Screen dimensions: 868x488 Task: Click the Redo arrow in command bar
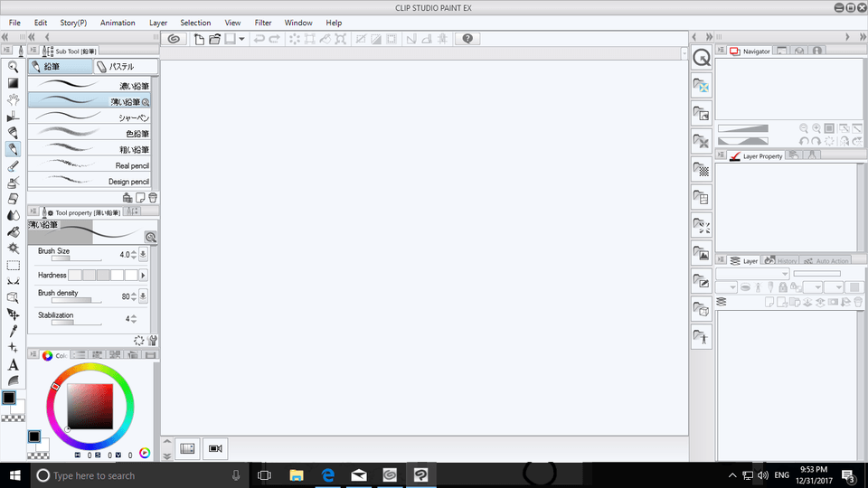(274, 39)
